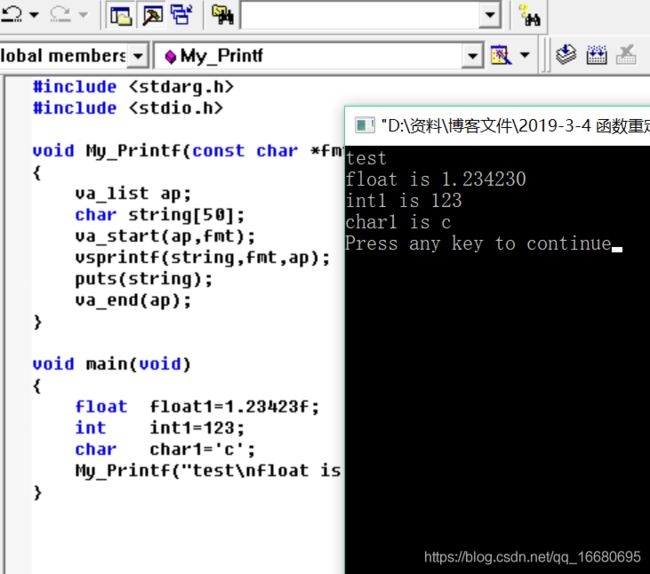The image size is (650, 574).
Task: Click the greyed Stop Build icon
Action: coord(626,55)
